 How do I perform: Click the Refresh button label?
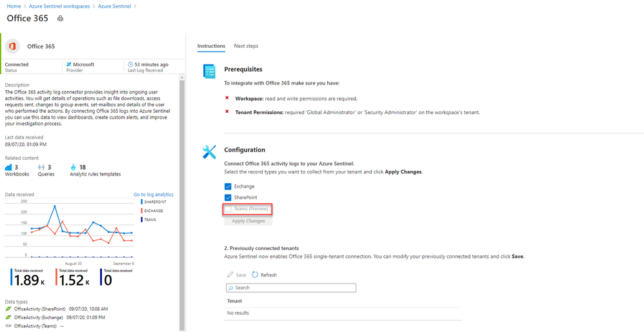268,275
